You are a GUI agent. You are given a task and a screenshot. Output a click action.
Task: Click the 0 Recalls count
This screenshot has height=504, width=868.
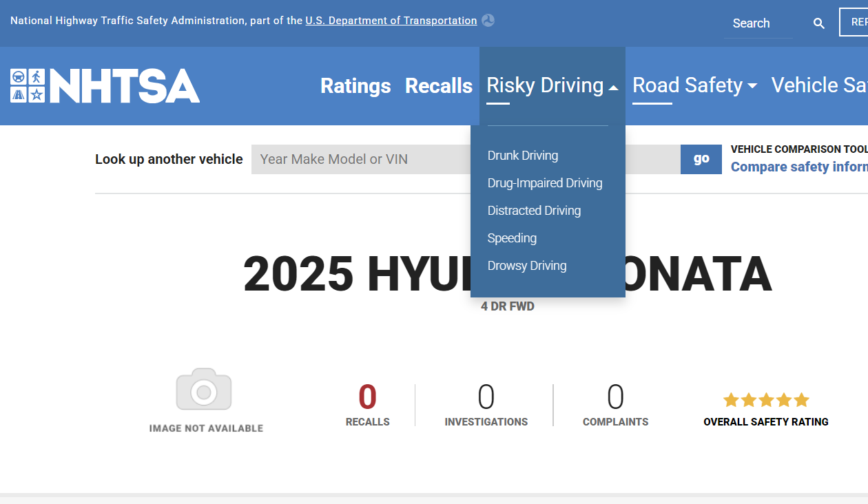click(368, 397)
